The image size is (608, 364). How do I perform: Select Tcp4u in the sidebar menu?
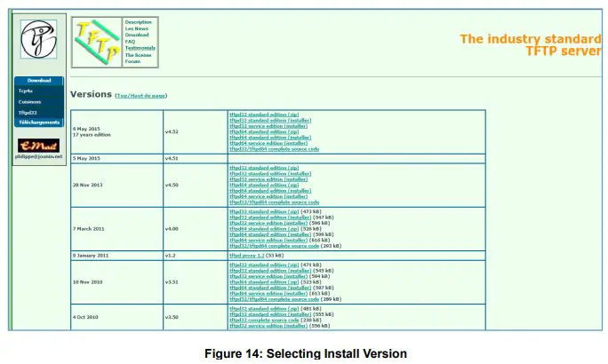pos(26,91)
